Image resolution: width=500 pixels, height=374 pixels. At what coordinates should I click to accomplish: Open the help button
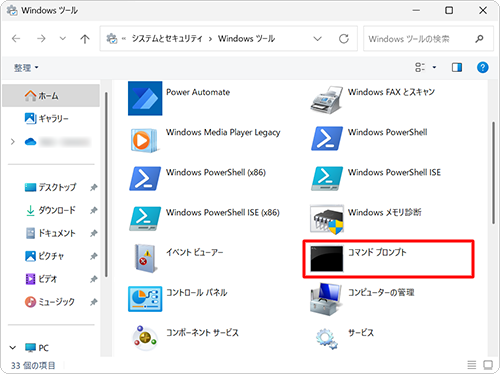[x=482, y=68]
